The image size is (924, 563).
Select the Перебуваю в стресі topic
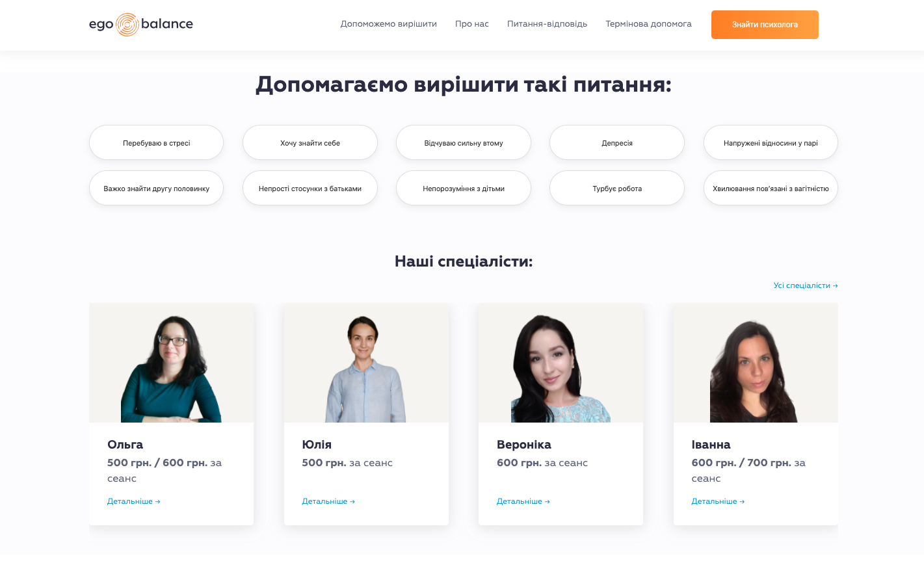[x=156, y=142]
